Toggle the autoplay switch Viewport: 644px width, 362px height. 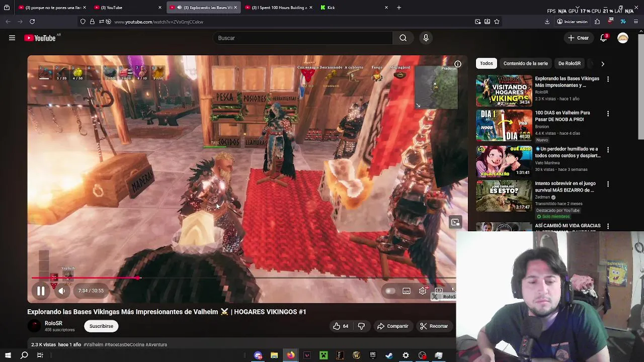tap(389, 291)
